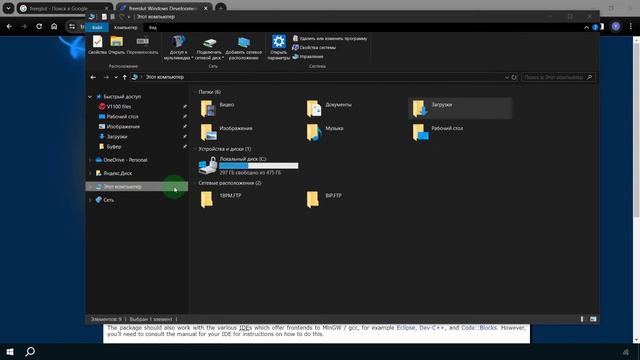Click pin icon next to Буфер

(184, 146)
